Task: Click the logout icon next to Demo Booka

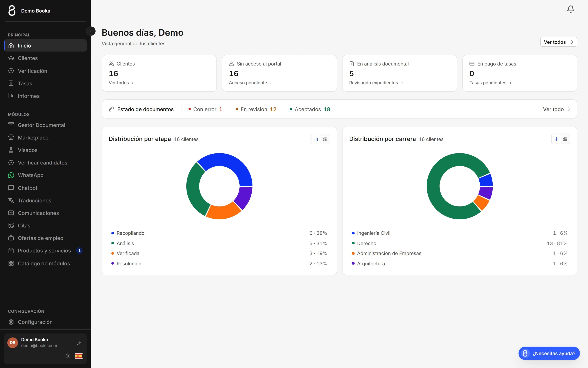Action: (x=79, y=343)
